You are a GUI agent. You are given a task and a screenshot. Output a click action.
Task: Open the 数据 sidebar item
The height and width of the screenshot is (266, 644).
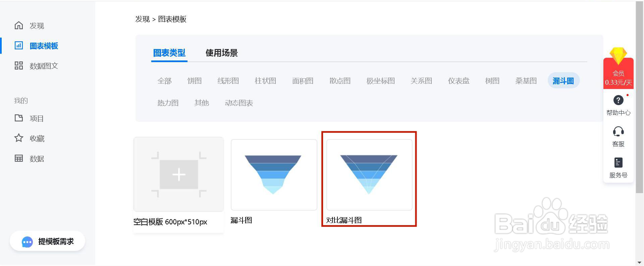pyautogui.click(x=37, y=159)
